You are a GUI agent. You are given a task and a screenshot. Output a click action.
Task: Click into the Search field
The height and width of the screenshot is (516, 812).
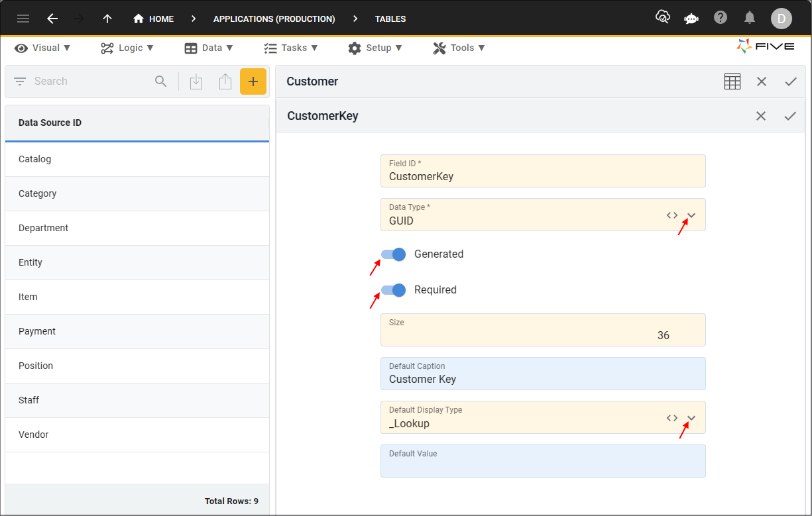89,81
